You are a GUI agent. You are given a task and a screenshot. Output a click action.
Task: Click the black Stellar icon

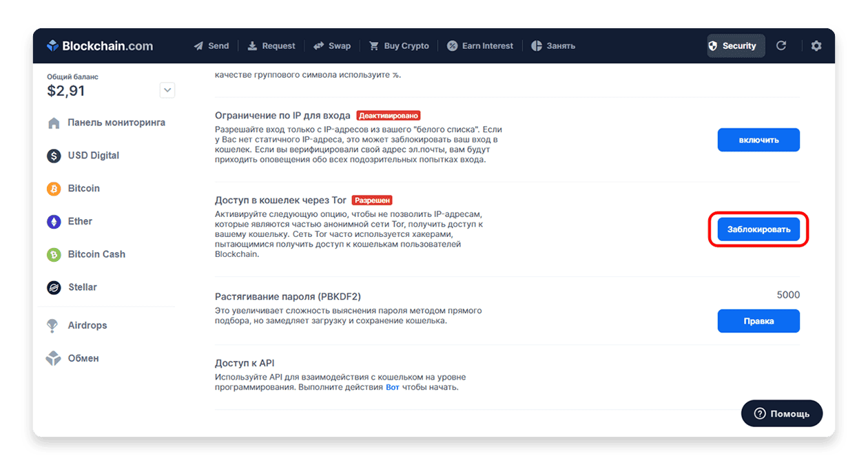[54, 287]
